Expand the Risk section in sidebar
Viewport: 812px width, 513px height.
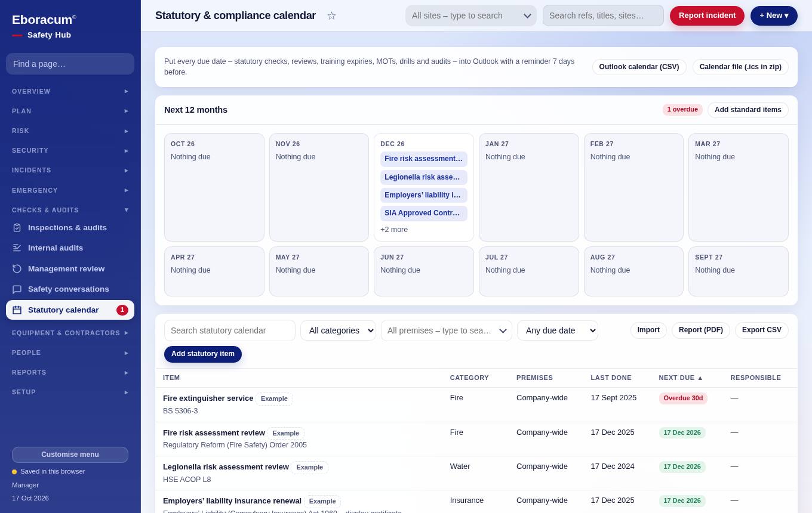pos(70,131)
